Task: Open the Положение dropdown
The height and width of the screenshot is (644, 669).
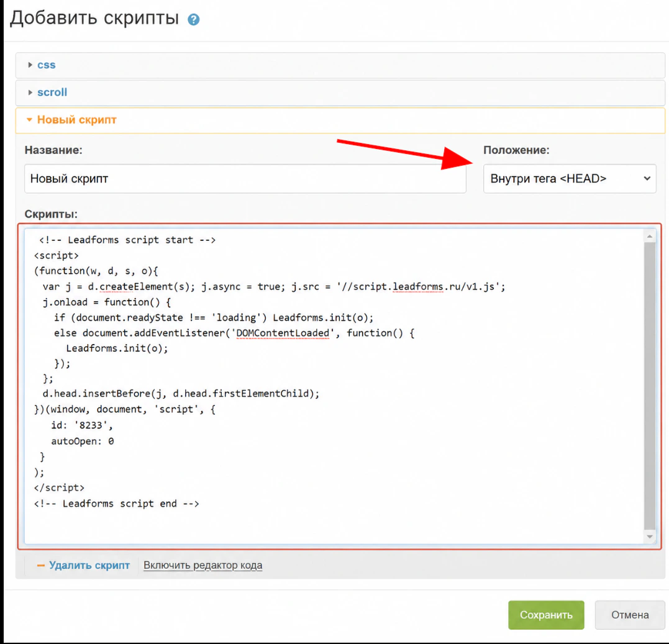Action: tap(569, 179)
